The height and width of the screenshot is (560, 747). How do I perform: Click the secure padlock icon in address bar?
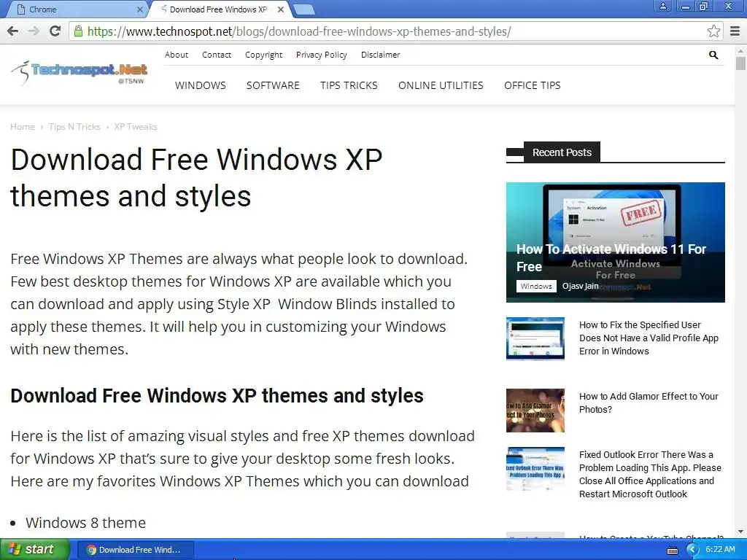tap(77, 31)
